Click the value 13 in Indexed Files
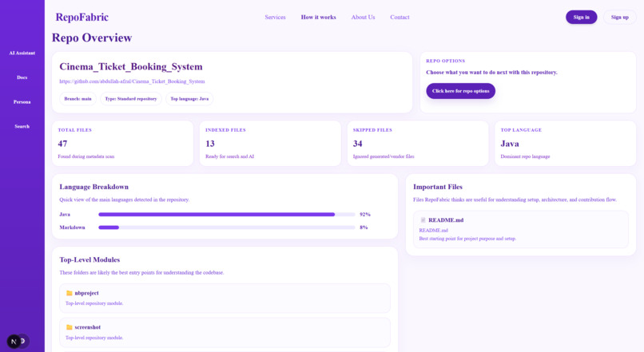Viewport: 644px width, 352px height. point(210,144)
